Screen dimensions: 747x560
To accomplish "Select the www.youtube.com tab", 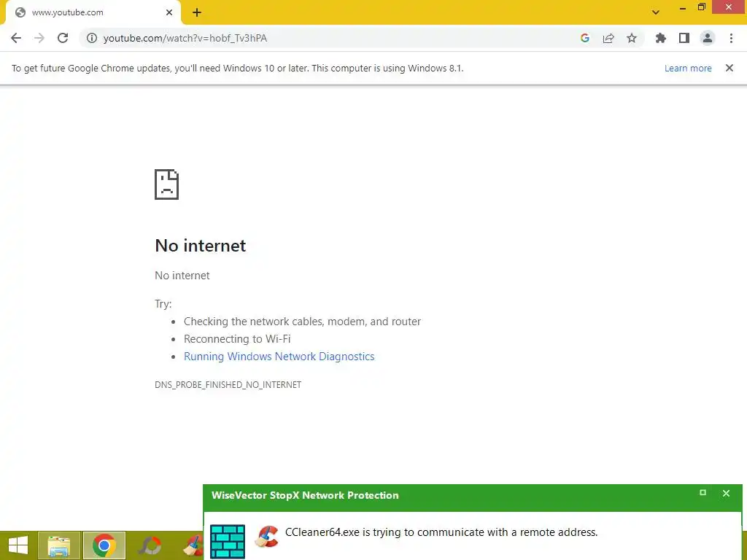I will [x=93, y=12].
